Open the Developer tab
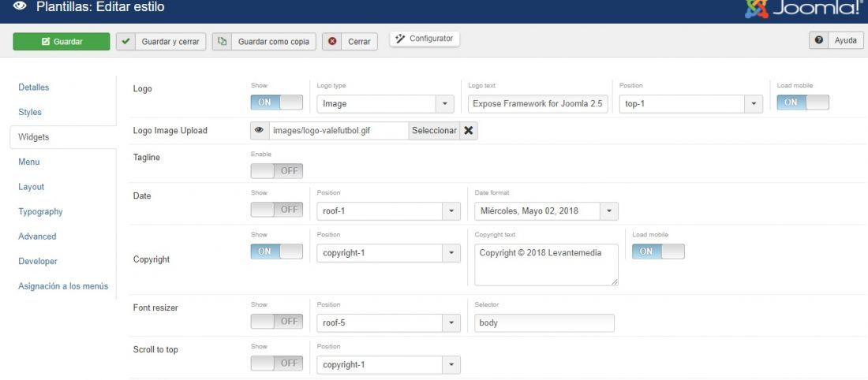The height and width of the screenshot is (380, 868). 38,261
